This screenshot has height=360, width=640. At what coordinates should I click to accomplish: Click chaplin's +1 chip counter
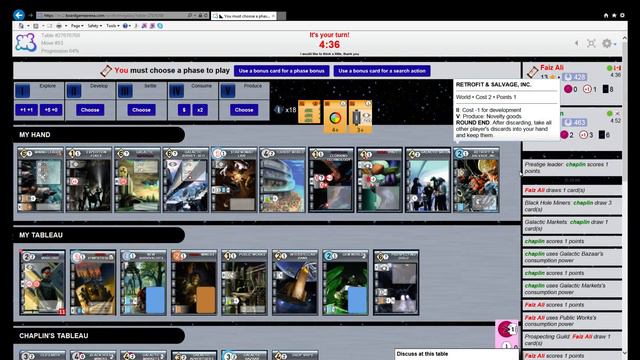point(584,135)
